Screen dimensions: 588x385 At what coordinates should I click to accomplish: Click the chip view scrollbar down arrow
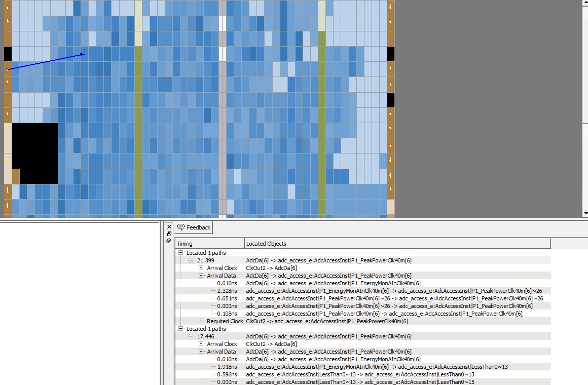(x=585, y=214)
